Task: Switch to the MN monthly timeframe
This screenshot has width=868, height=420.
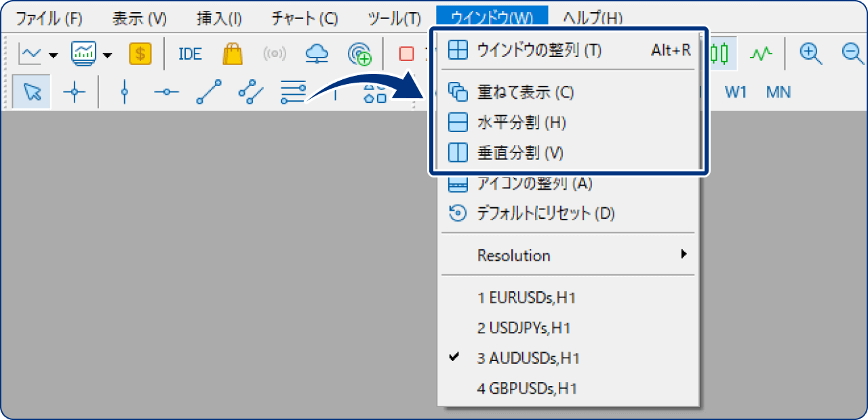Action: (x=778, y=92)
